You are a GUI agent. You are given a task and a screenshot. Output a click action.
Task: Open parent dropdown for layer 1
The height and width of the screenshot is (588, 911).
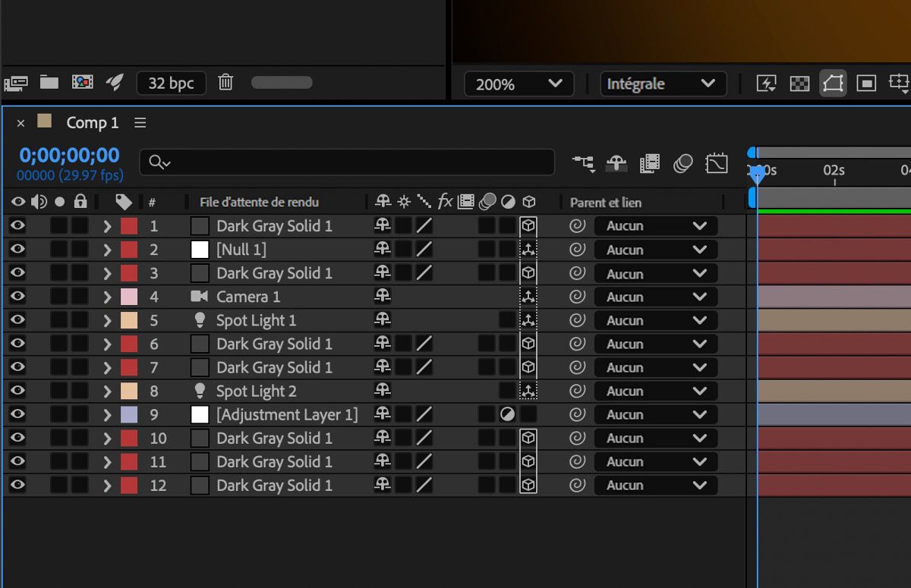655,226
